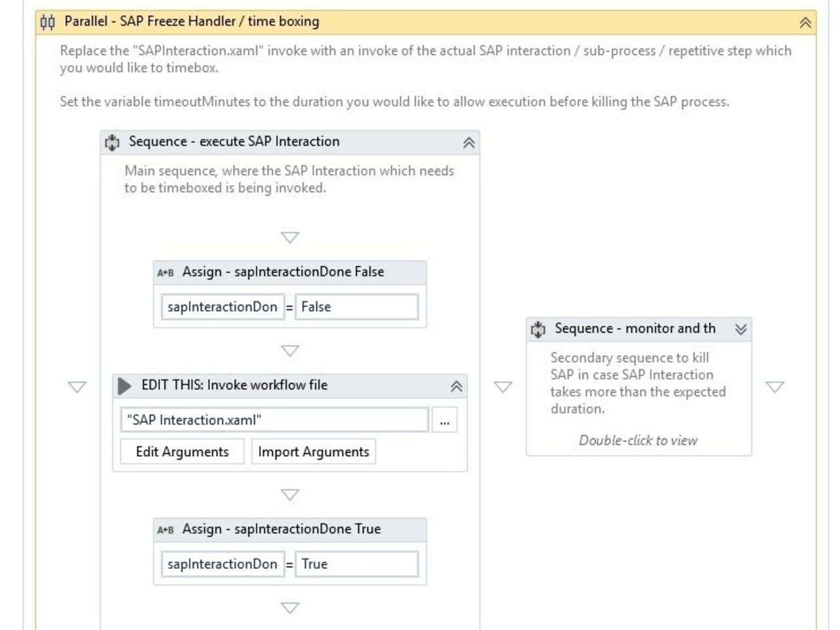Screen dimensions: 840x630
Task: Click the "SAP Interaction.xaml" file path field
Action: point(274,420)
